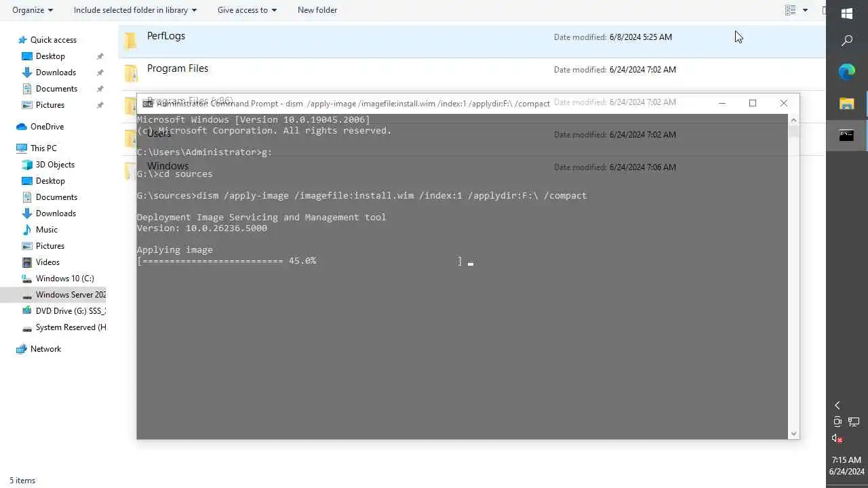Select Quick access in the navigation pane

[x=54, y=40]
